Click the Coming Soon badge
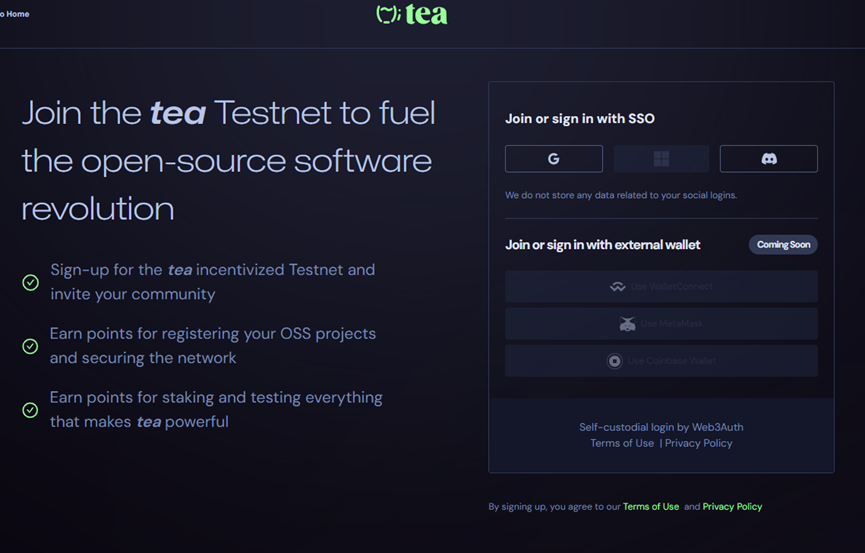Image resolution: width=865 pixels, height=553 pixels. (783, 245)
